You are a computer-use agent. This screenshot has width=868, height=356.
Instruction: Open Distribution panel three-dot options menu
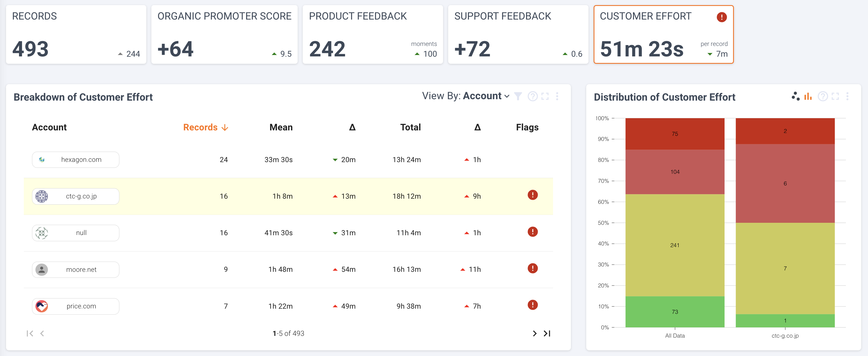point(847,97)
